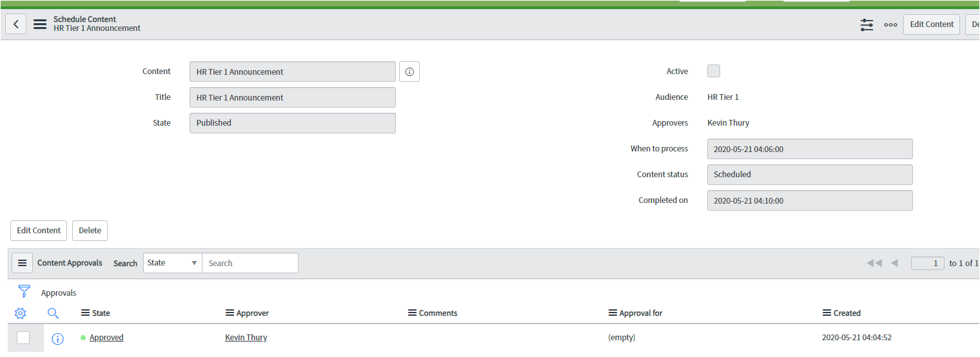Viewport: 980px width, 357px height.
Task: Open the Created column options menu
Action: point(827,313)
